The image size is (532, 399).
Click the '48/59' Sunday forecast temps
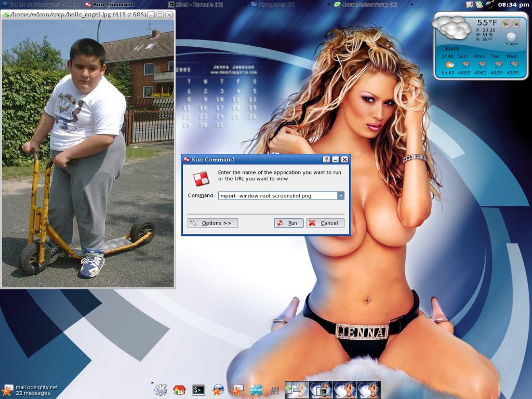[x=464, y=73]
